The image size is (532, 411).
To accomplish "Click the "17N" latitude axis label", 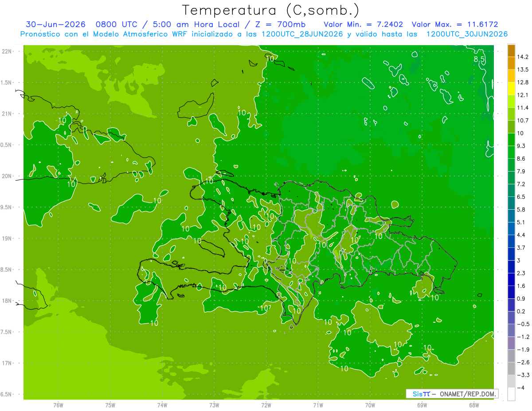I will [7, 364].
